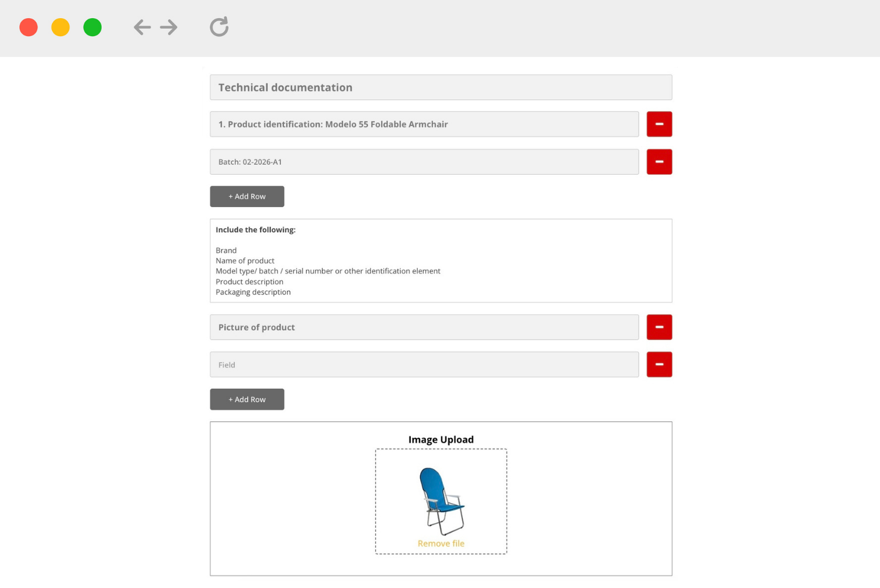Click the 'Include the following' text area
The width and height of the screenshot is (880, 588).
tap(441, 261)
